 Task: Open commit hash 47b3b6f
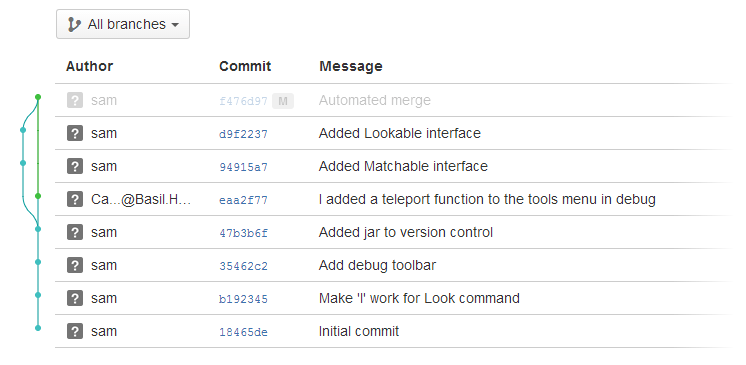pyautogui.click(x=243, y=233)
